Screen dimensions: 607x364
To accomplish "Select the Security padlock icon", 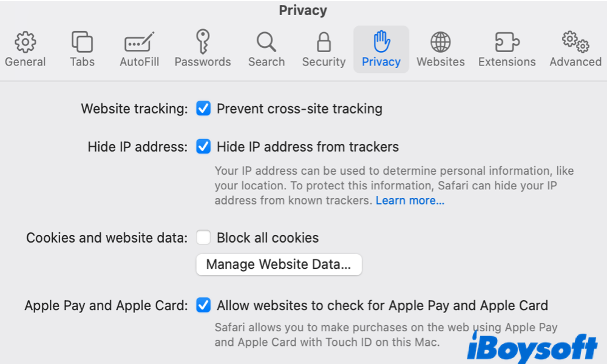I will coord(324,42).
